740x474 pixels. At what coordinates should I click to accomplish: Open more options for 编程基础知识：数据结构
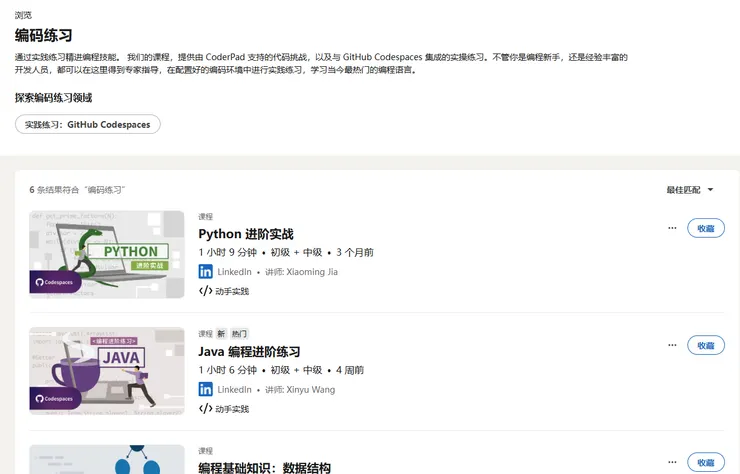[672, 462]
